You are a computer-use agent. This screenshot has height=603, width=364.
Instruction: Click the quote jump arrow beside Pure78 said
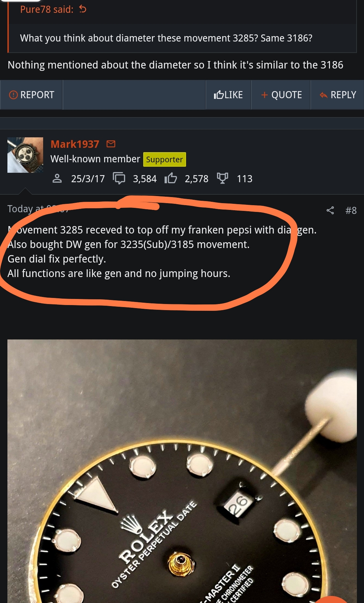tap(83, 9)
